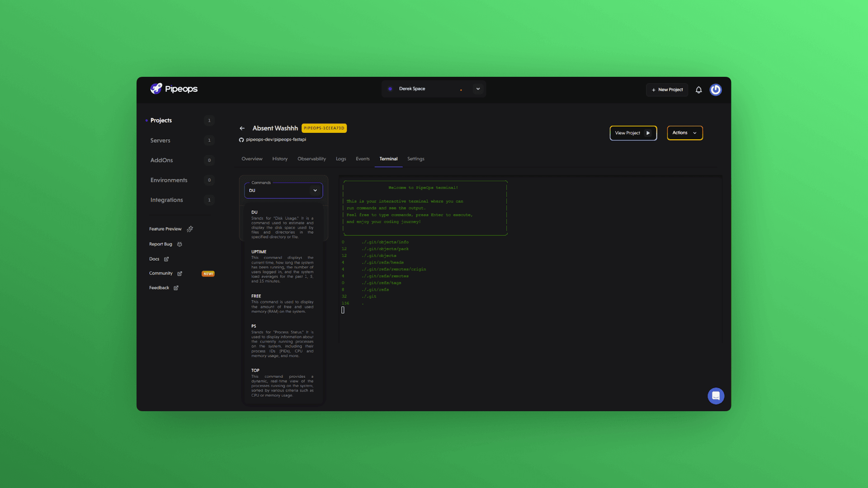Image resolution: width=868 pixels, height=488 pixels.
Task: Click the NEW badge beside Community
Action: click(208, 274)
